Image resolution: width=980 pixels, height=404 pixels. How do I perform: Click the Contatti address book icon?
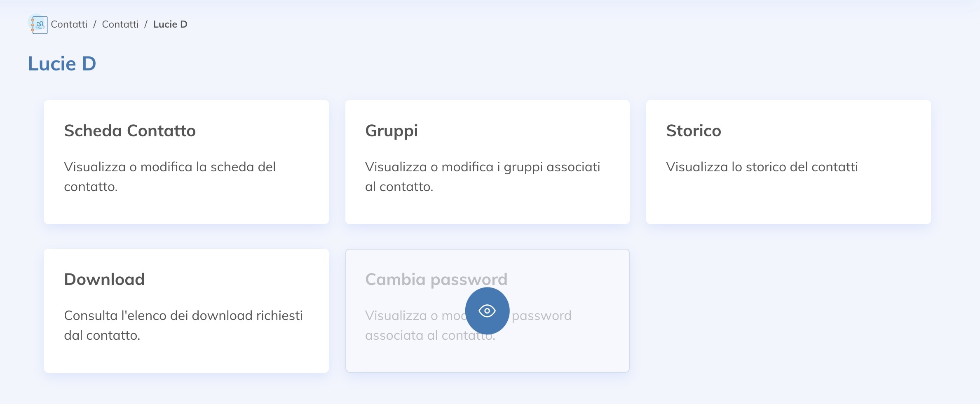[38, 23]
